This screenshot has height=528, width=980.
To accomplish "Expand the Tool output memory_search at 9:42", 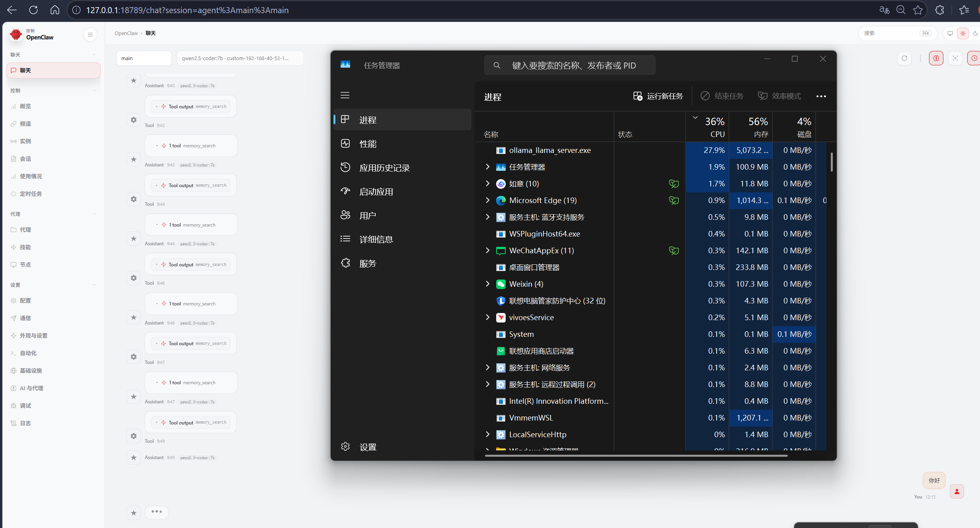I will 191,106.
